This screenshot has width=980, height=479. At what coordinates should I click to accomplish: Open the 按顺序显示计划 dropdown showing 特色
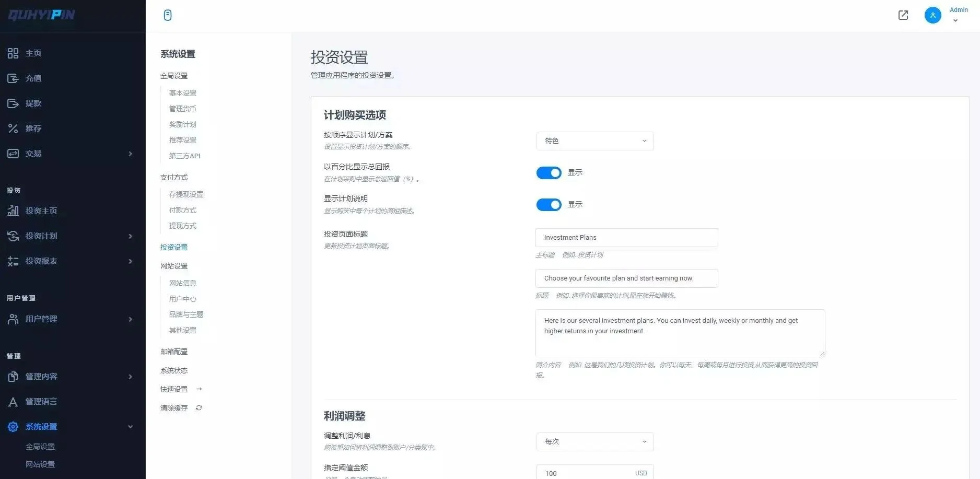[594, 141]
